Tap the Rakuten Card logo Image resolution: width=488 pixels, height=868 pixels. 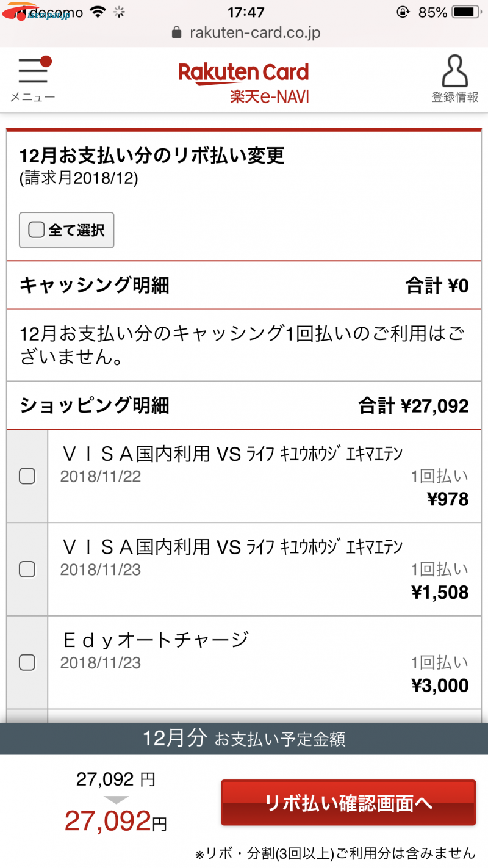(x=244, y=73)
